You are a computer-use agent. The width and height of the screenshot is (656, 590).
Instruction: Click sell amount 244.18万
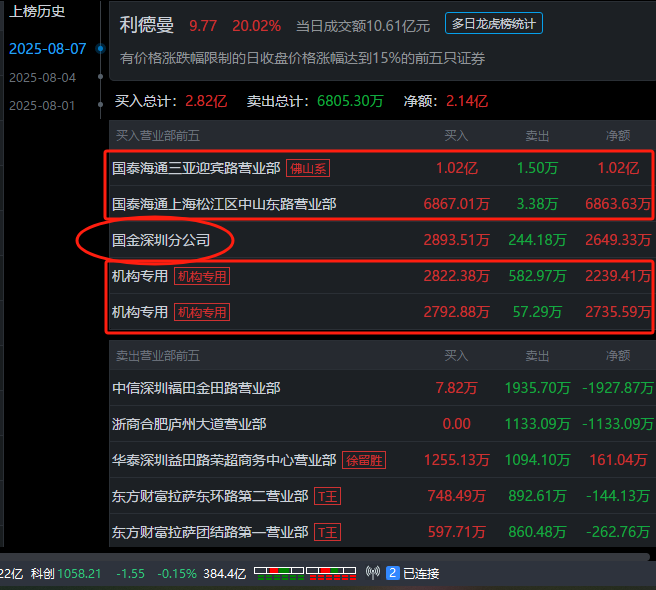537,240
